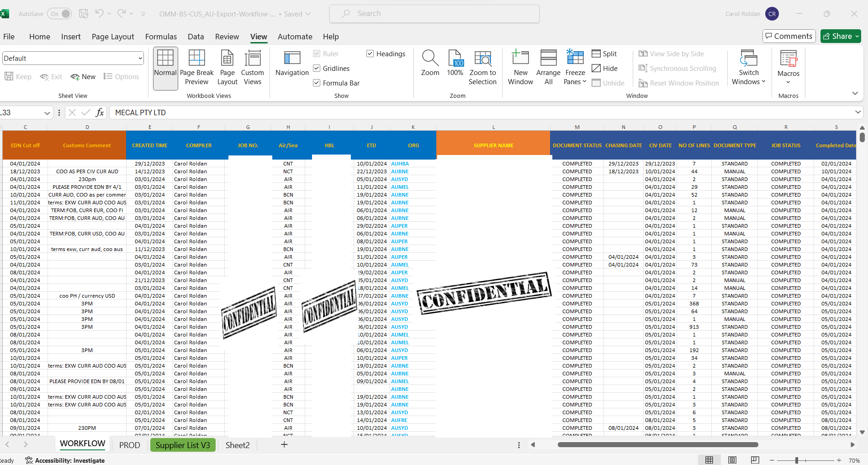Uncheck the Headings checkbox
868x465 pixels.
(x=370, y=54)
